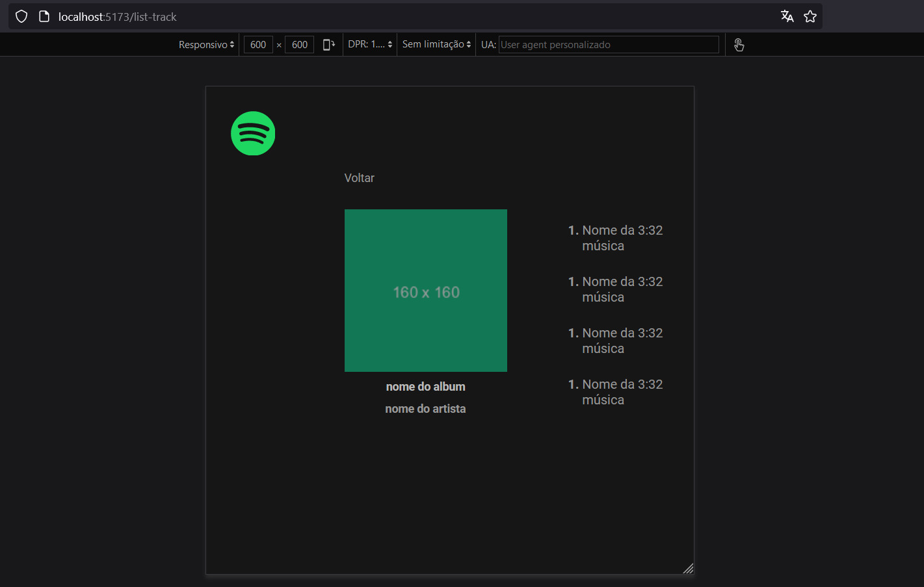Click the localhost address bar URL
The height and width of the screenshot is (587, 924).
click(x=117, y=17)
